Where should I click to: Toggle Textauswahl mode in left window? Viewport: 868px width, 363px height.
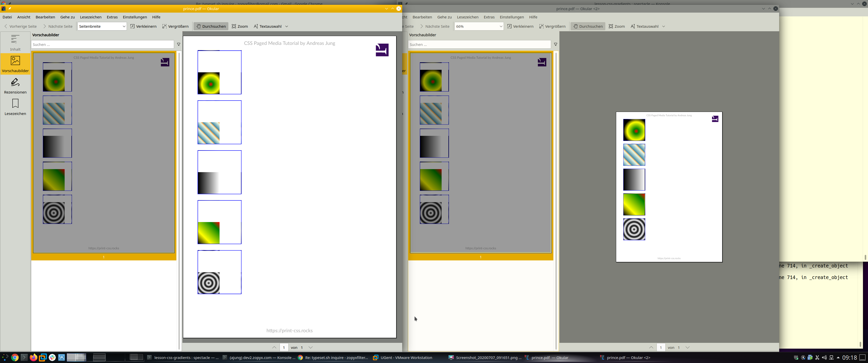pos(267,26)
